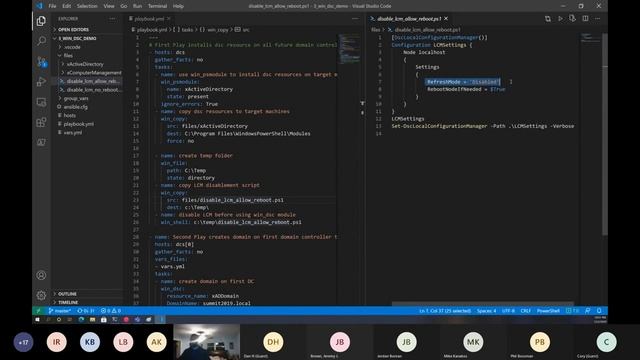Open Source Control view in activity bar
Screen dimensions: 640x360
click(41, 61)
